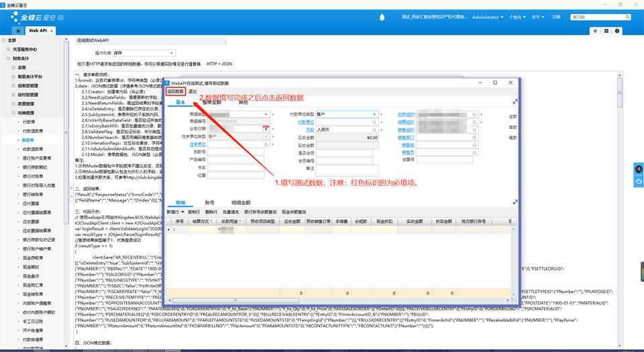Click the search magnifier in the top bar
This screenshot has height=352, width=644.
coord(628,17)
